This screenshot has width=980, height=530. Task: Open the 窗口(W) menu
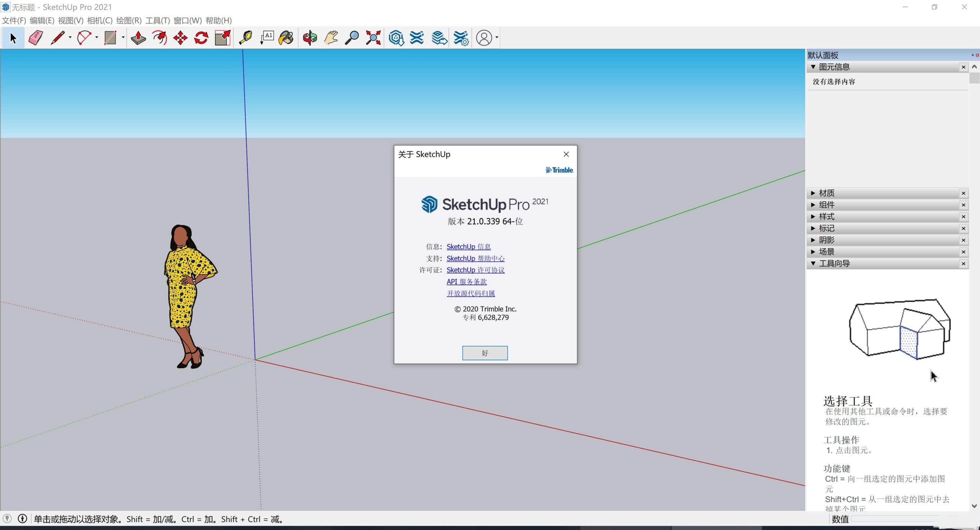pyautogui.click(x=188, y=21)
